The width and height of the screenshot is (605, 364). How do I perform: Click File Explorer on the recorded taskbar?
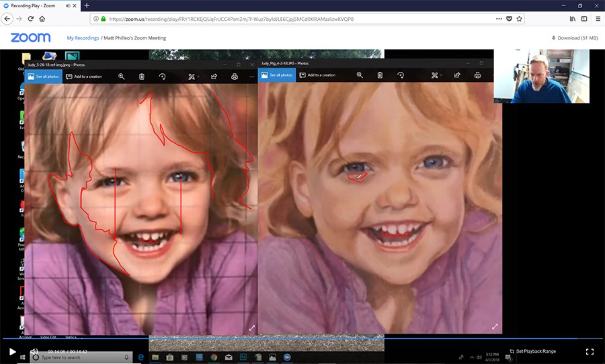pyautogui.click(x=155, y=357)
